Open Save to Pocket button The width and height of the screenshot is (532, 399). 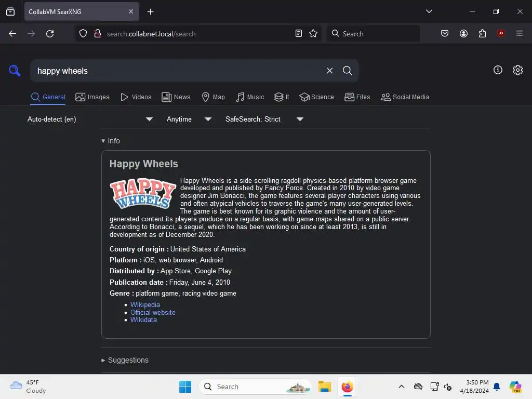point(445,34)
